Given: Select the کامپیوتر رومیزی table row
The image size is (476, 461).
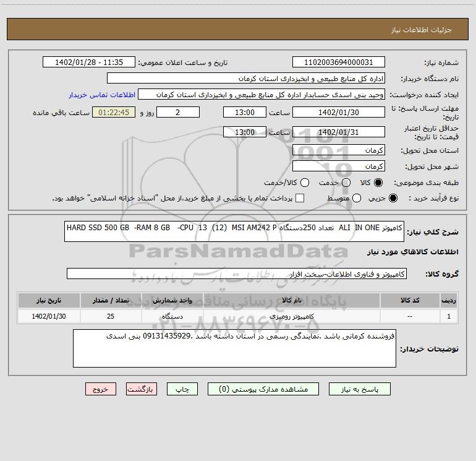Looking at the screenshot, I should (x=238, y=316).
